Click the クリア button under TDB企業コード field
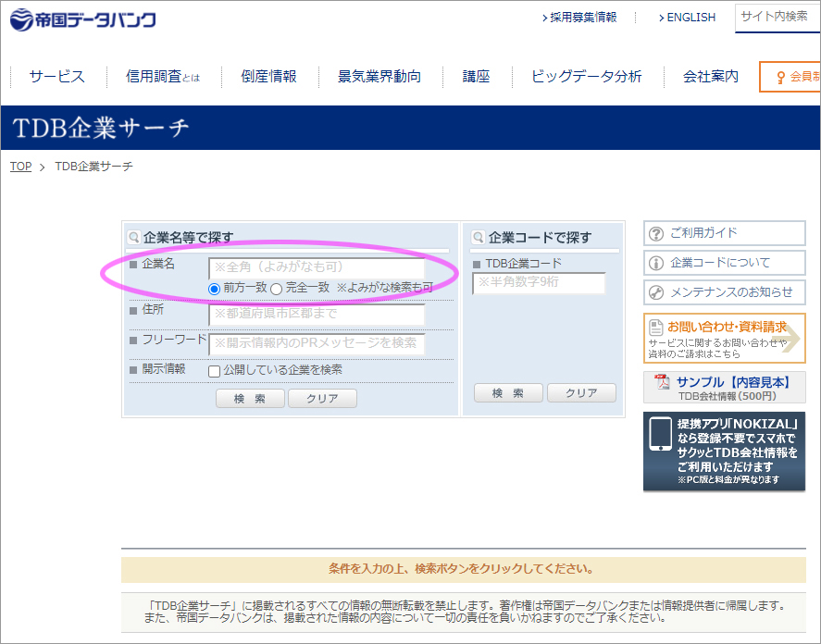 (581, 392)
